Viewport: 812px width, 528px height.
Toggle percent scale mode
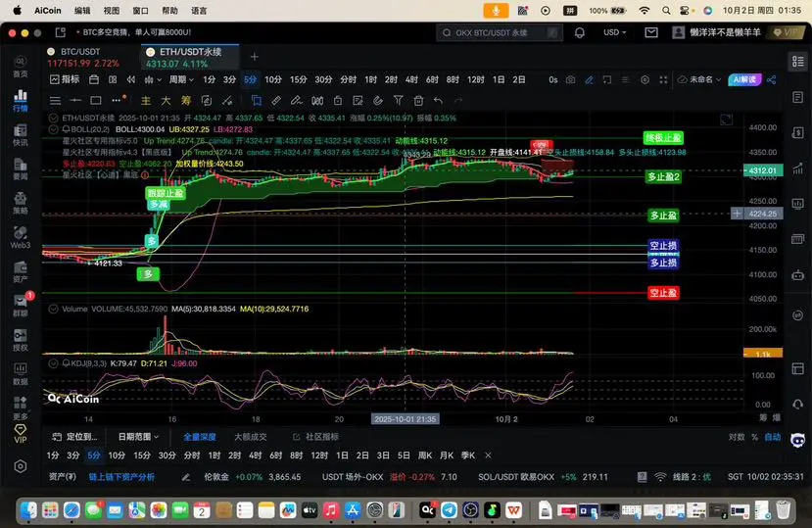pos(754,437)
